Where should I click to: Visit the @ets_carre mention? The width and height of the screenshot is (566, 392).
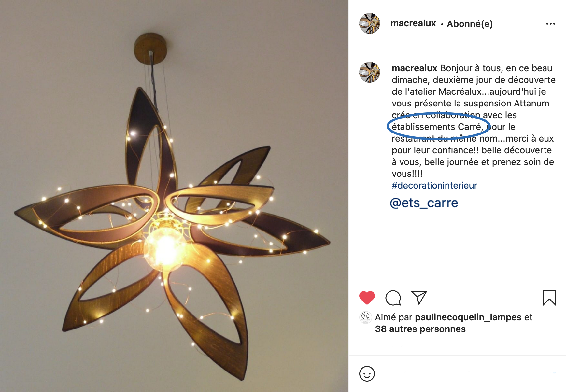pyautogui.click(x=424, y=203)
